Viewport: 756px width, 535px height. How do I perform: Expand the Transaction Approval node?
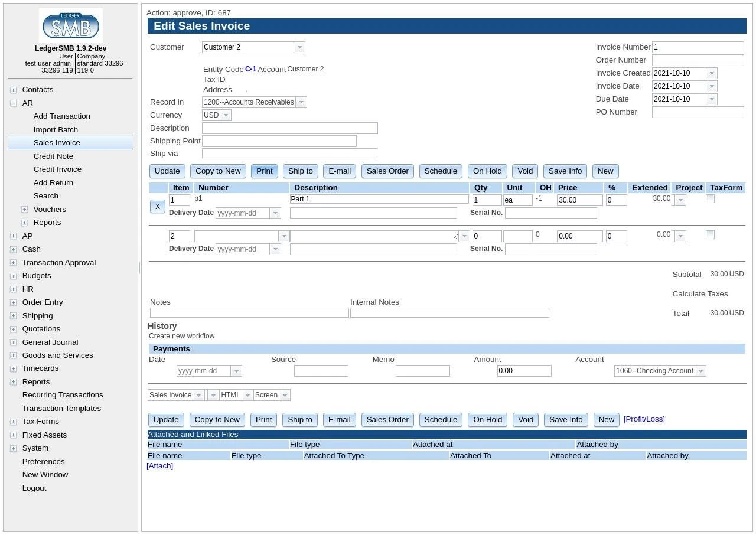tap(13, 263)
